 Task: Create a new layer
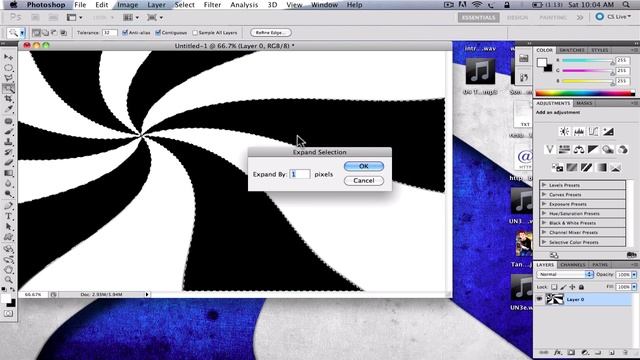tap(612, 352)
